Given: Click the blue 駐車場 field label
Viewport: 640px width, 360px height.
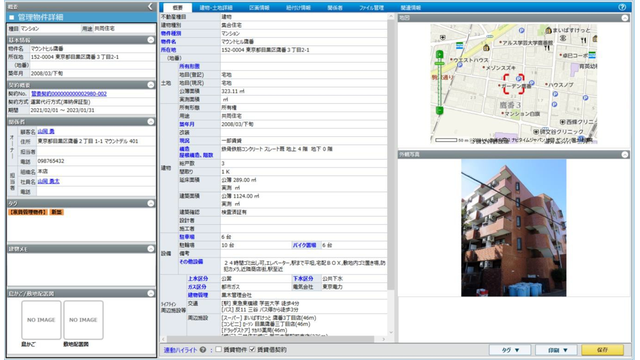Looking at the screenshot, I should [x=187, y=237].
